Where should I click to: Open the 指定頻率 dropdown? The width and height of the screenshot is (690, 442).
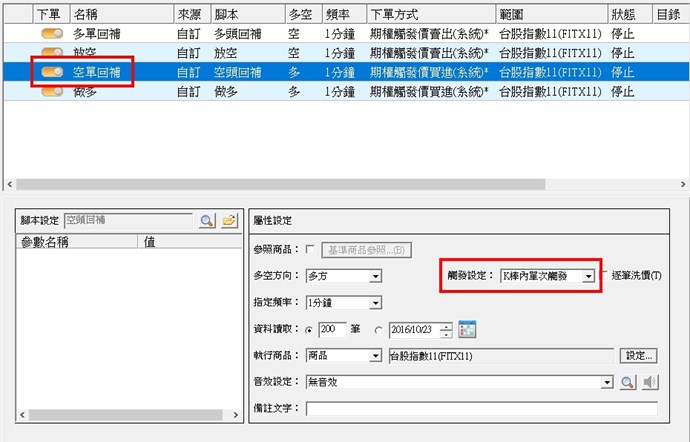pos(375,303)
